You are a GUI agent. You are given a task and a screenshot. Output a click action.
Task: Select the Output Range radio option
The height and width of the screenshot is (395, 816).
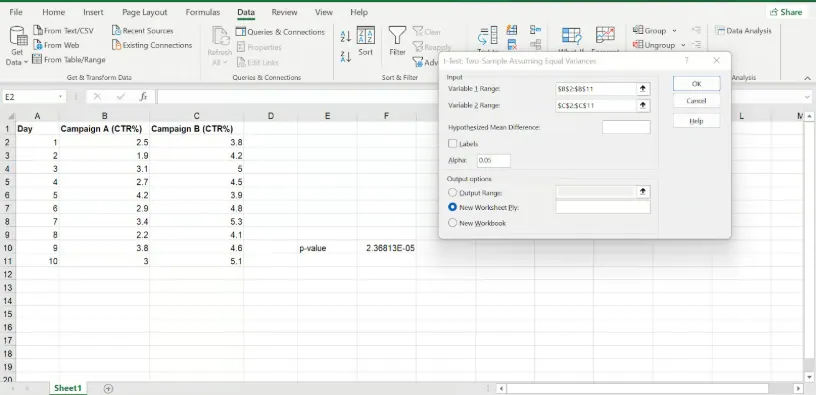[452, 193]
